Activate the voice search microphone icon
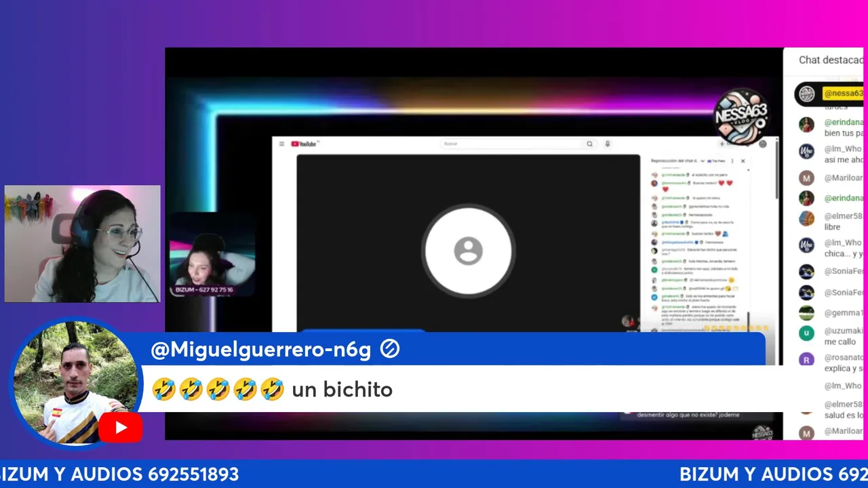868x488 pixels. coord(608,144)
